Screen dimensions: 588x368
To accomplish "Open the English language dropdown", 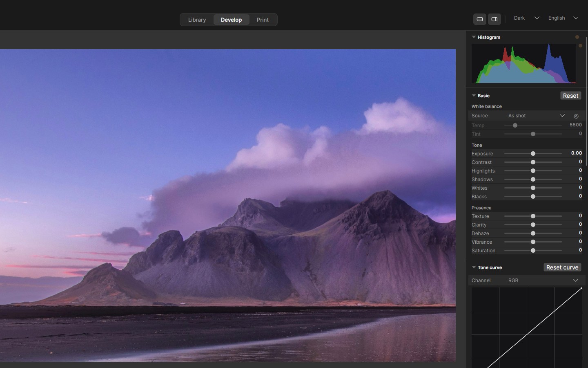I will click(563, 18).
